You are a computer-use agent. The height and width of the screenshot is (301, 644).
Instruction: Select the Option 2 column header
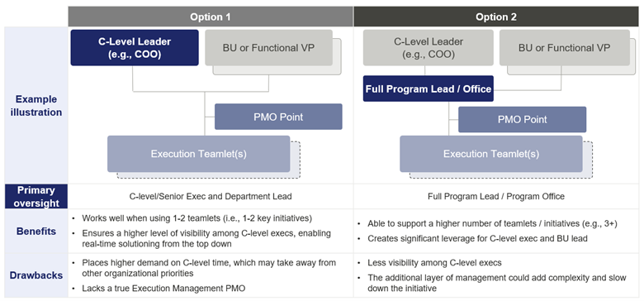(496, 17)
